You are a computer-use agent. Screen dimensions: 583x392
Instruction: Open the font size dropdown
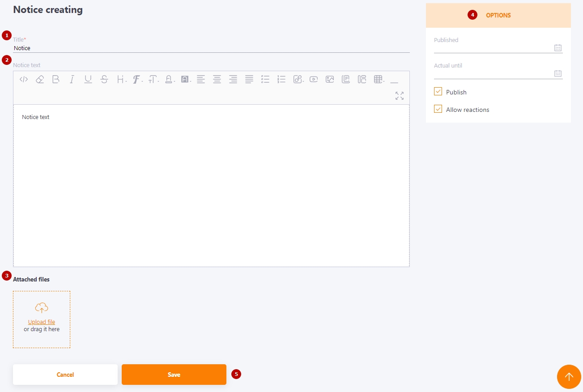tap(154, 79)
